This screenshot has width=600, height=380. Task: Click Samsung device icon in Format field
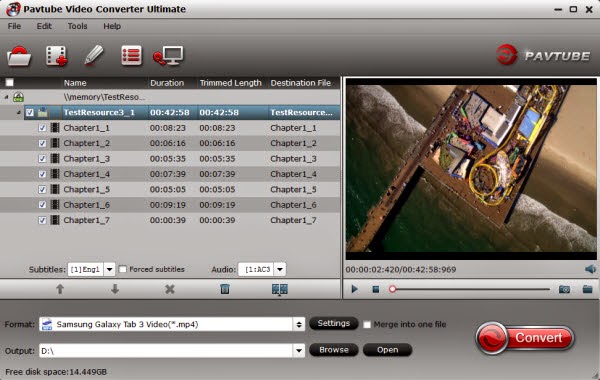coord(47,325)
